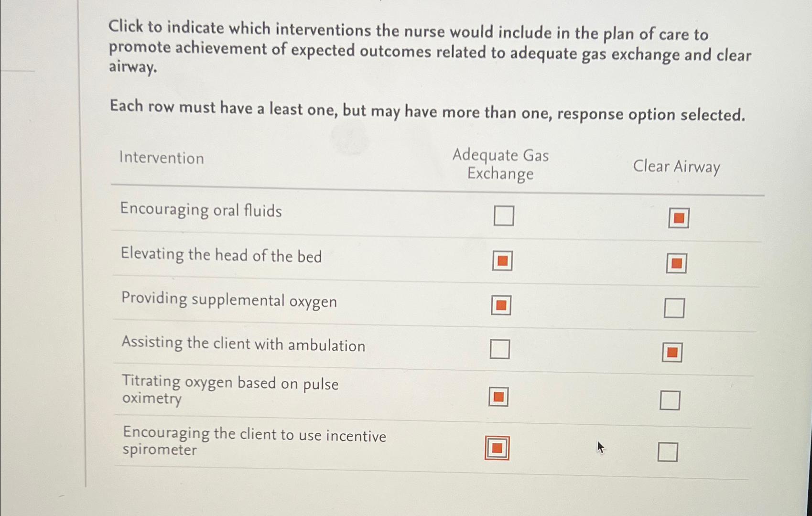This screenshot has height=516, width=812.
Task: Select the Elevating the head of the bed label
Action: click(221, 256)
